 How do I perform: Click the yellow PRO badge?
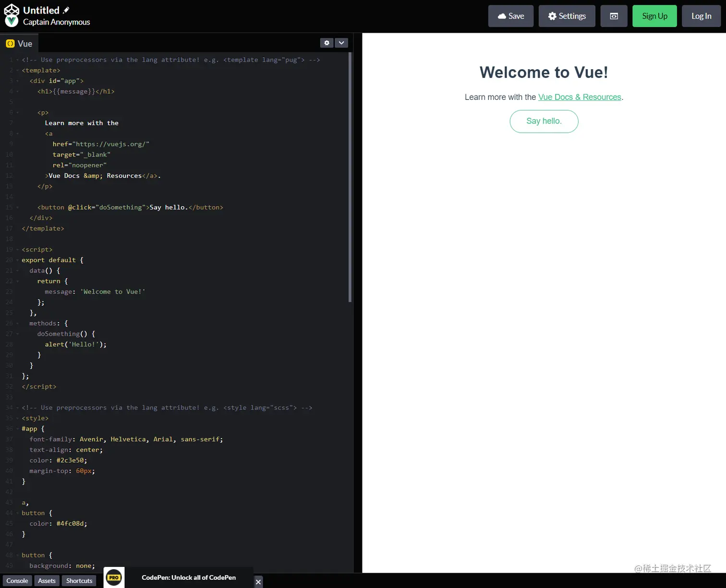coord(114,577)
